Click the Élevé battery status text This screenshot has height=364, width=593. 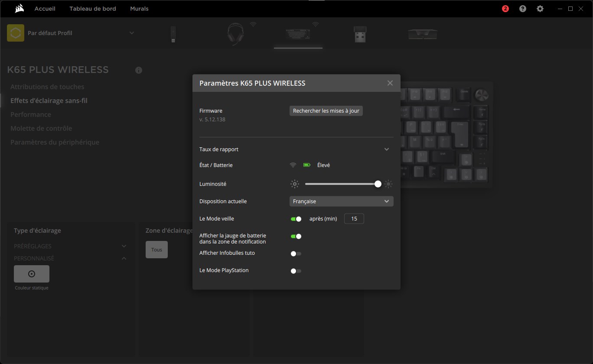tap(323, 165)
